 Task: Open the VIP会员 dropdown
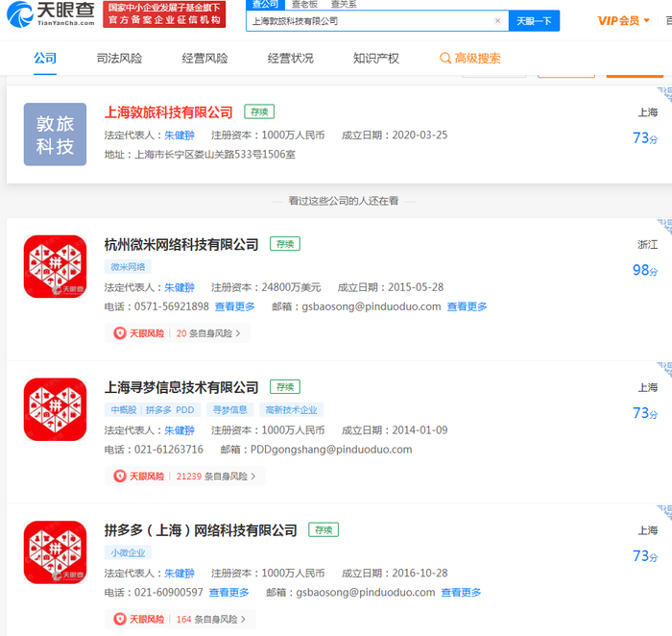point(624,20)
